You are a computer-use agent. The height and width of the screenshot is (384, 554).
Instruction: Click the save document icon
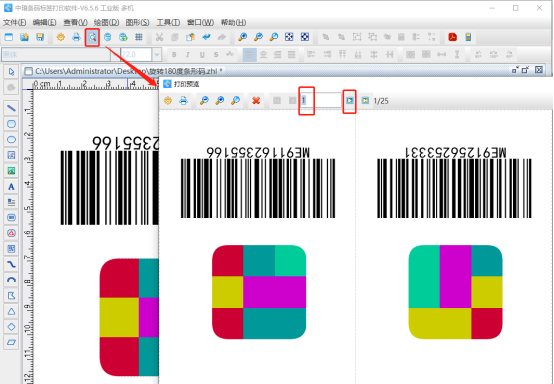click(x=40, y=37)
